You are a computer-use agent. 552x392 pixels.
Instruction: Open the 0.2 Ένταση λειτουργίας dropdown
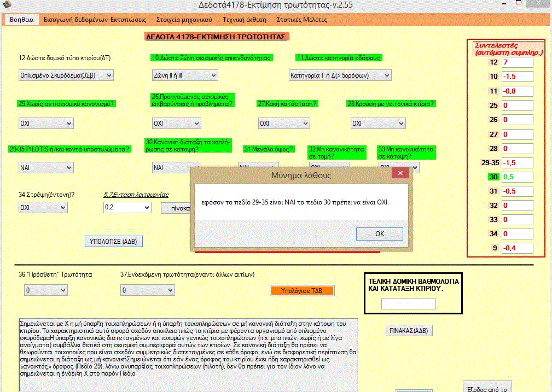[146, 208]
